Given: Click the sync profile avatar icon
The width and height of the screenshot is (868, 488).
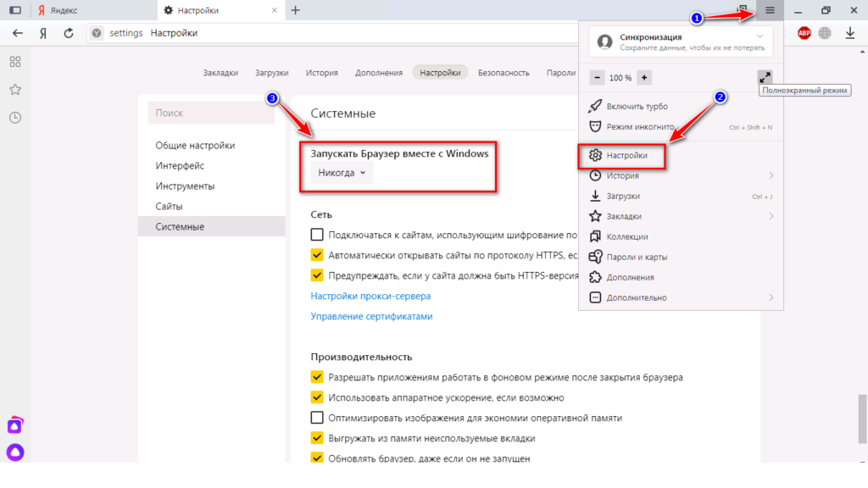Looking at the screenshot, I should [604, 42].
